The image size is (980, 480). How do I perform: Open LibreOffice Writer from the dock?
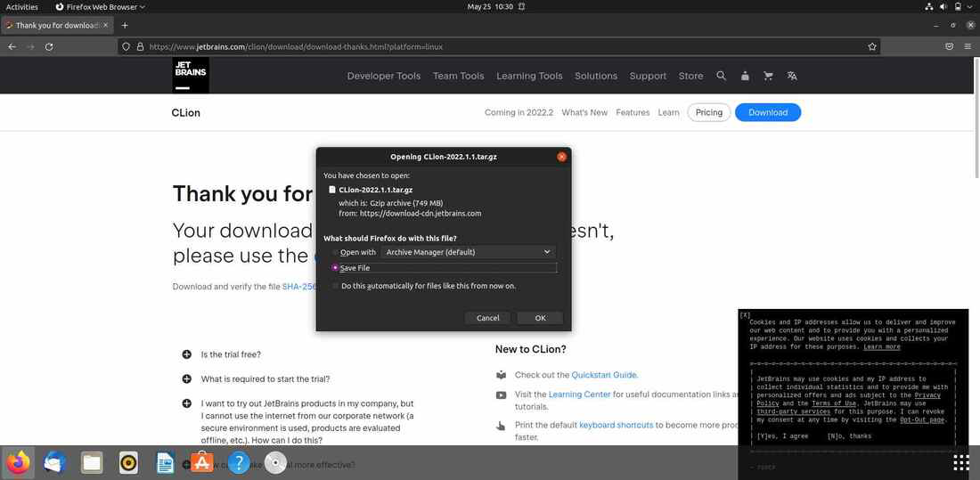[x=165, y=463]
